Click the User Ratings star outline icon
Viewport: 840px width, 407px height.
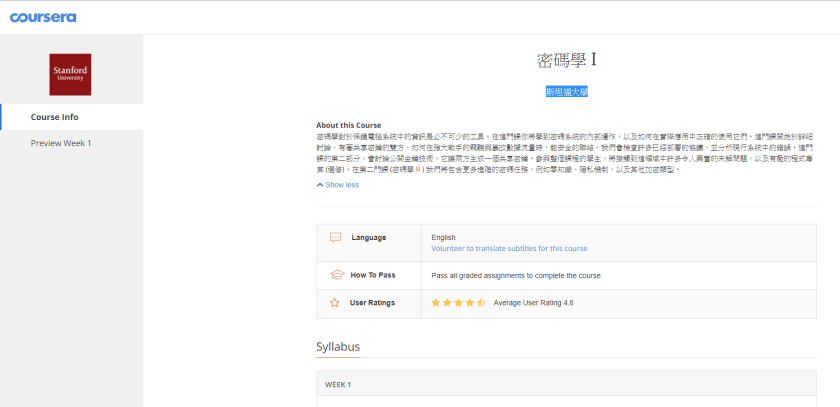pyautogui.click(x=335, y=303)
